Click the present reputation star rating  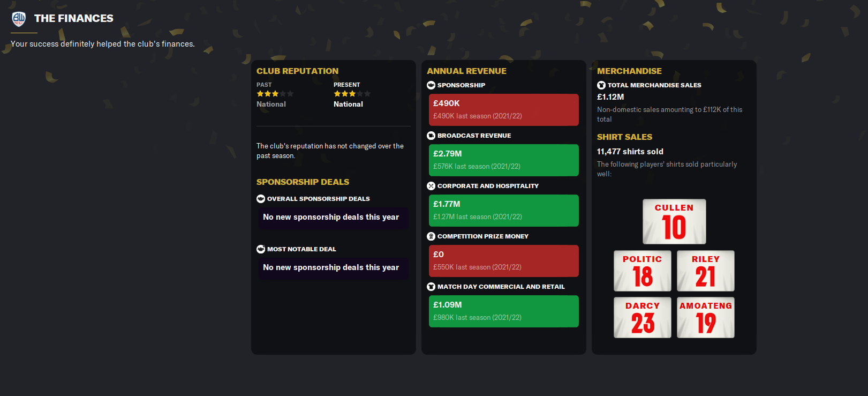[352, 94]
